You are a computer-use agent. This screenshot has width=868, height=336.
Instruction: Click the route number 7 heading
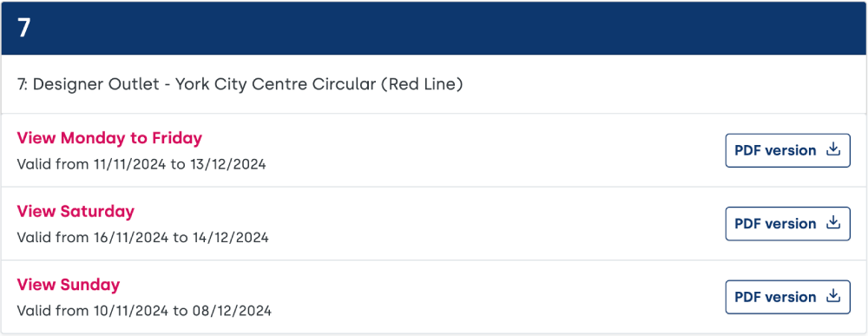pyautogui.click(x=23, y=29)
